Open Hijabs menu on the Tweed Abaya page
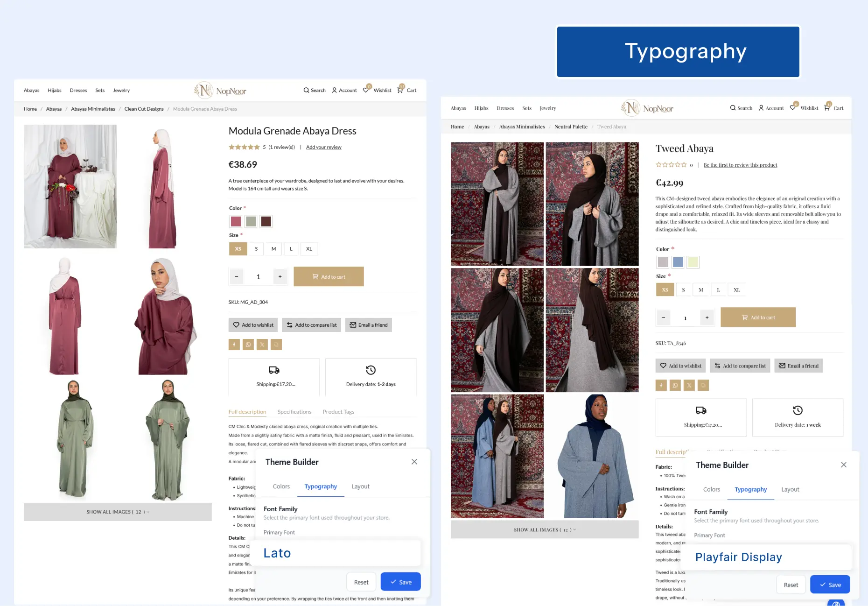Image resolution: width=868 pixels, height=606 pixels. coord(481,108)
